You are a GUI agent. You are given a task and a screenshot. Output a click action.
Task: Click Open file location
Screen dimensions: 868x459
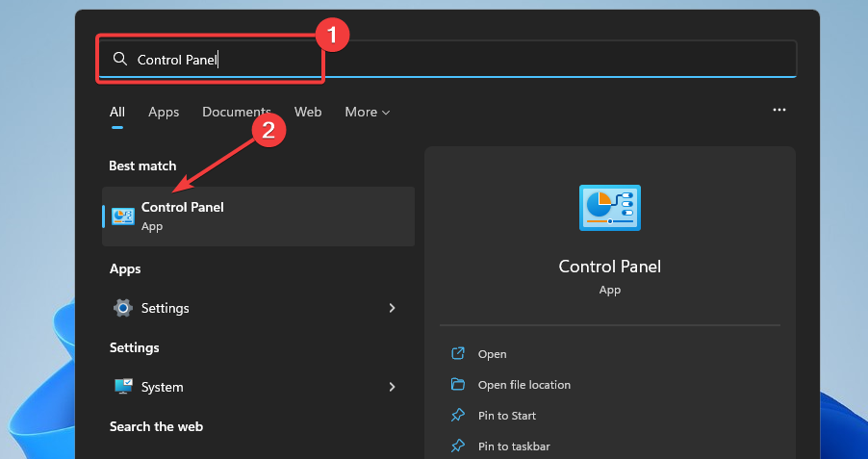coord(524,385)
